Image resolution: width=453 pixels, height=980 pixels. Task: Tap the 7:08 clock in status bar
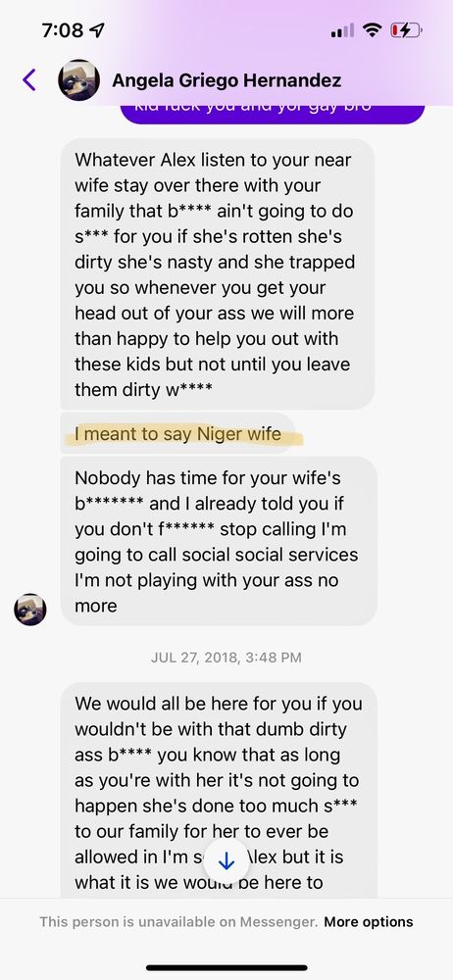click(64, 30)
